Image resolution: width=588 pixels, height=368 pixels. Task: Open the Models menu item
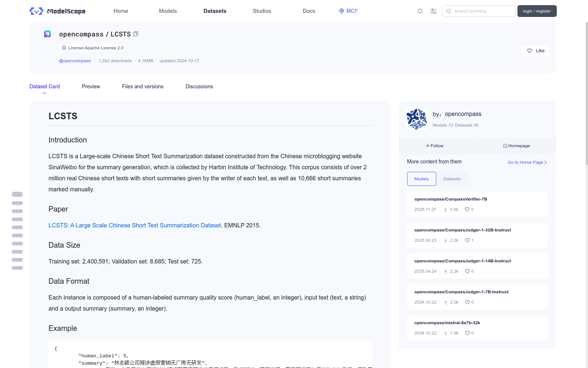[168, 11]
